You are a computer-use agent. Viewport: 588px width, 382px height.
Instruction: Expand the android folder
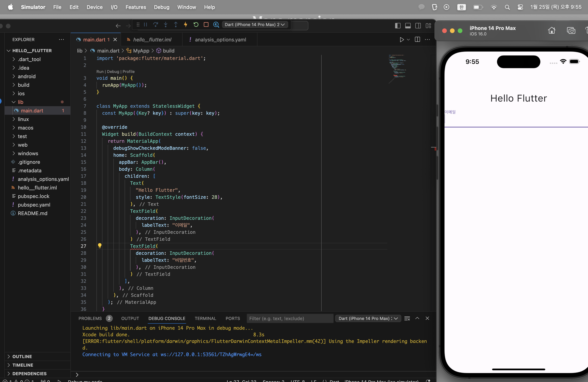pos(27,76)
